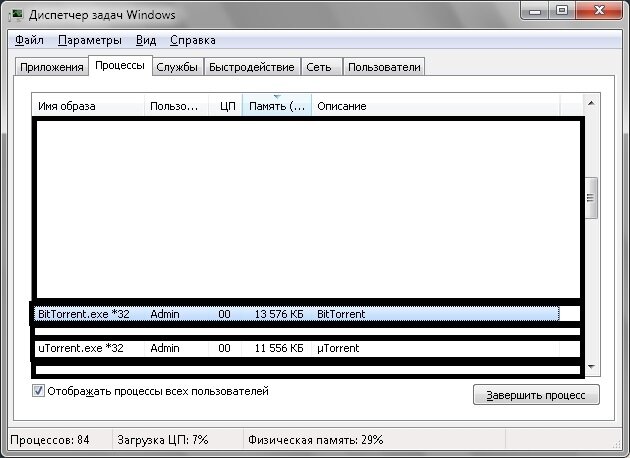Click the Task Manager title bar icon
Image resolution: width=630 pixels, height=458 pixels.
[x=16, y=15]
